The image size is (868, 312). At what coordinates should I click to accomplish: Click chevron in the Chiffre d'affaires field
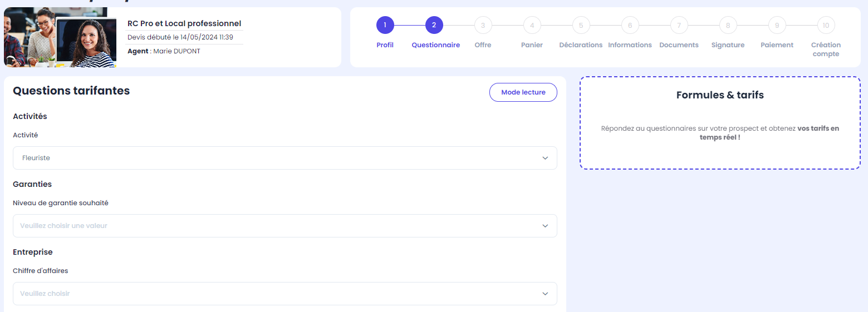(545, 294)
